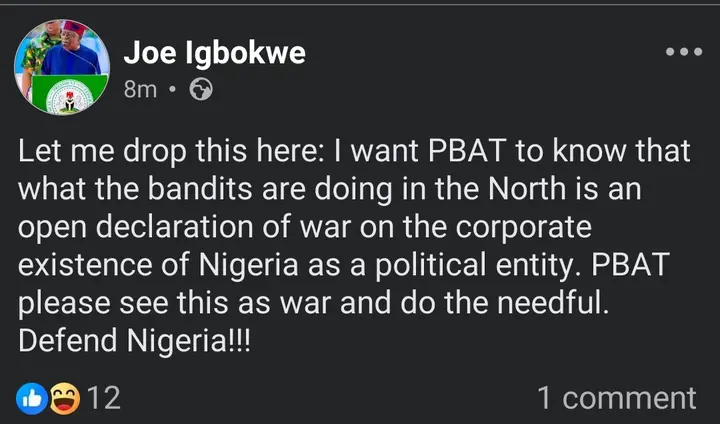Click the closing text "Defend Nigeria!!!"

135,337
